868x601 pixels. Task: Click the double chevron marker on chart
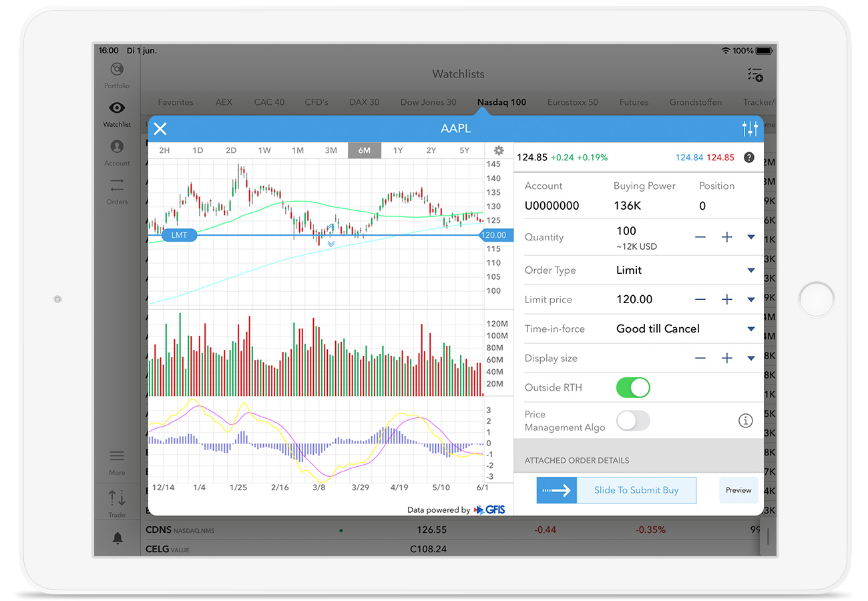331,244
